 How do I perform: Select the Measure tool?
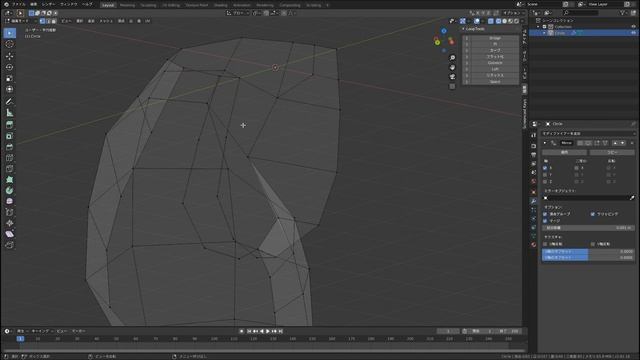coord(9,112)
